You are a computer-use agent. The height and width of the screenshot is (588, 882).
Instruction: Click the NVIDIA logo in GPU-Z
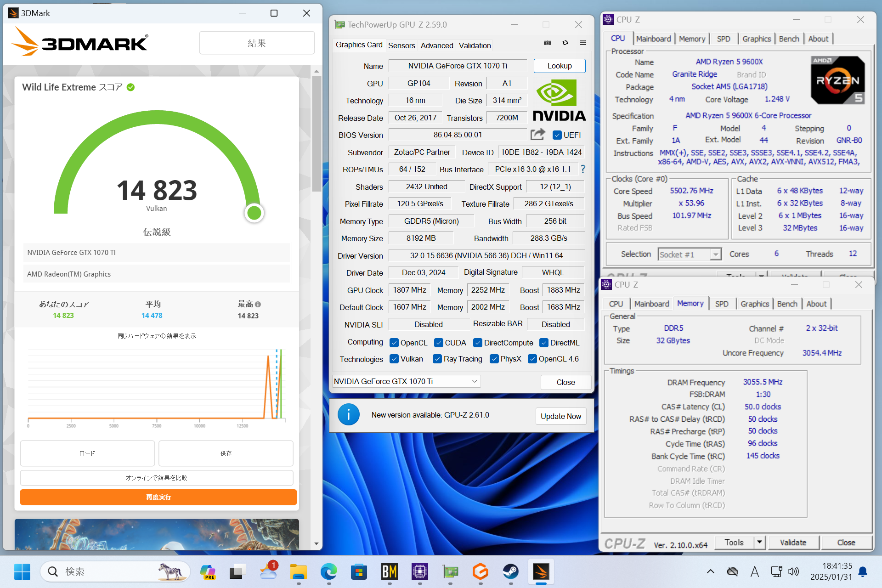(559, 100)
